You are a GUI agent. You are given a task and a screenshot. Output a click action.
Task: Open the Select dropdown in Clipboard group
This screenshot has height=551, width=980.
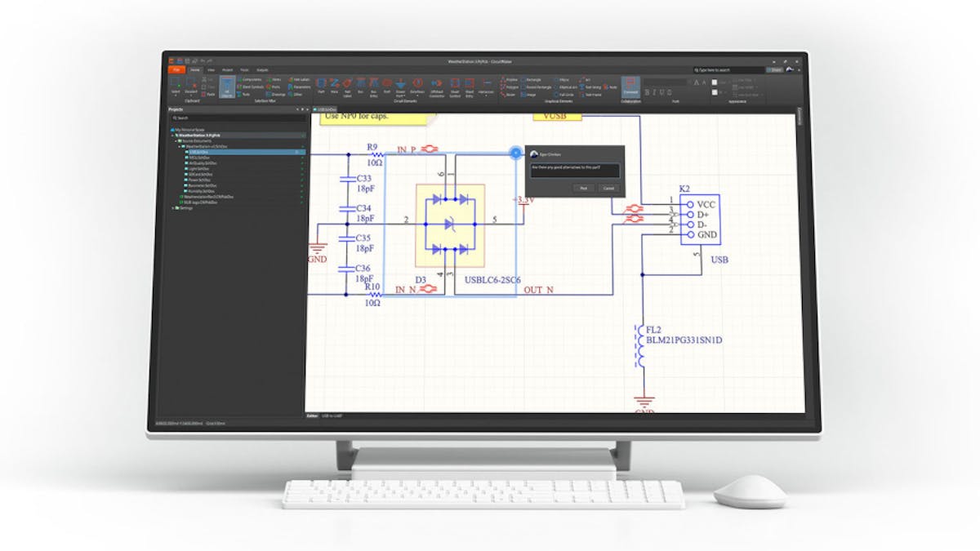(176, 87)
